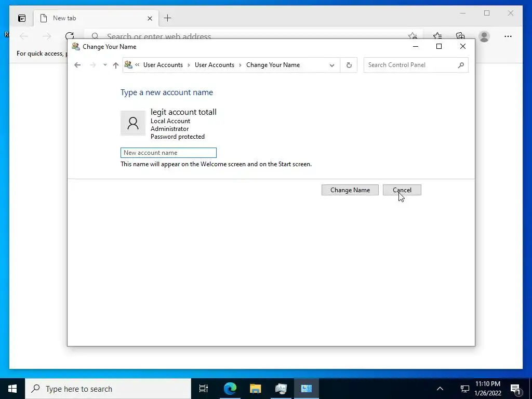Screen dimensions: 532x399
Task: Select Change Your Name breadcrumb
Action: (273, 65)
